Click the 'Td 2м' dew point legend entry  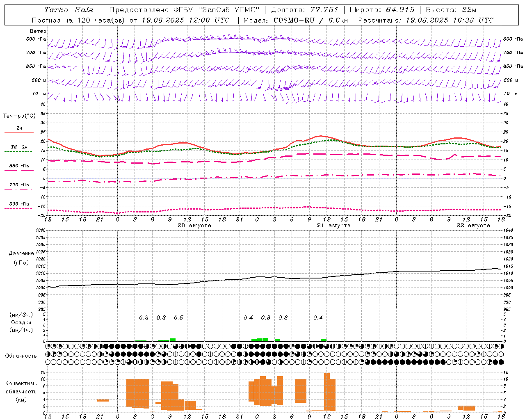tap(19, 147)
